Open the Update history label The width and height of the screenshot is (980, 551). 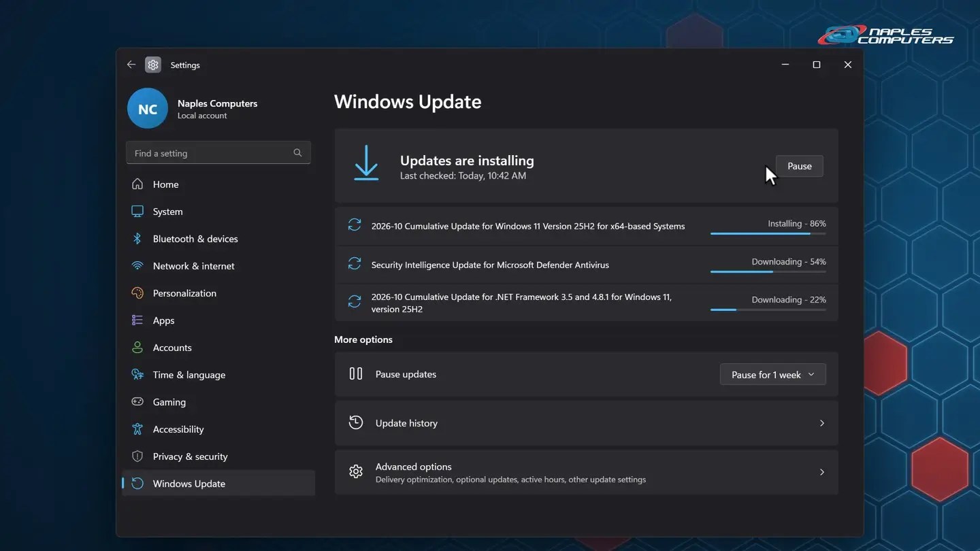pos(406,423)
